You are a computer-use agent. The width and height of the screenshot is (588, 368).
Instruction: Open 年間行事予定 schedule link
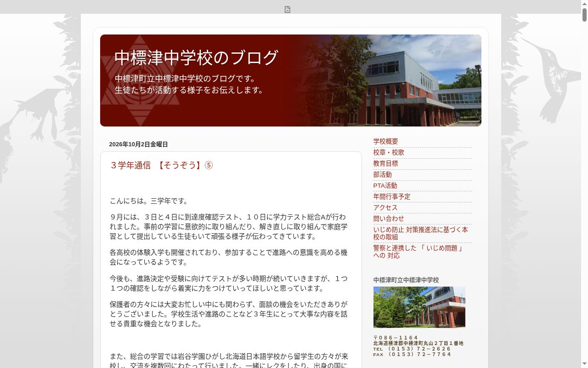[392, 196]
